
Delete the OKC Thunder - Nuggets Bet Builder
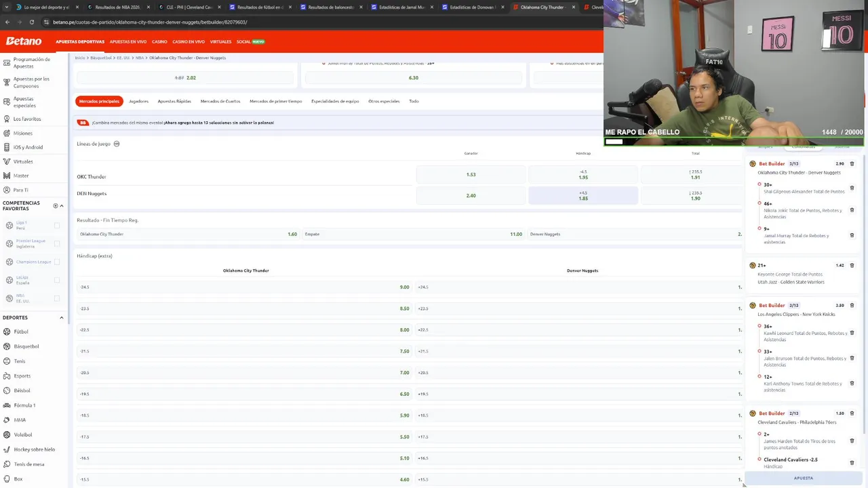pyautogui.click(x=852, y=163)
